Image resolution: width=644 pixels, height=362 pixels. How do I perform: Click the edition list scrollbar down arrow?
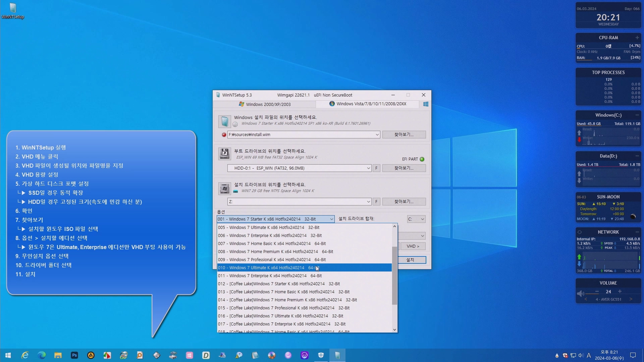point(394,330)
